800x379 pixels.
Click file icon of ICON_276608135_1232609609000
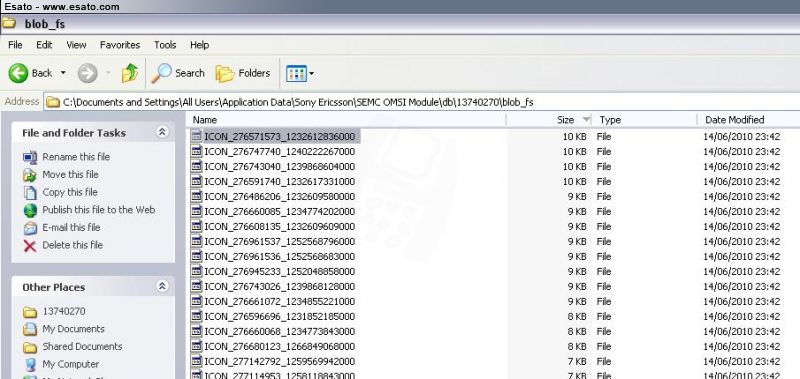196,226
